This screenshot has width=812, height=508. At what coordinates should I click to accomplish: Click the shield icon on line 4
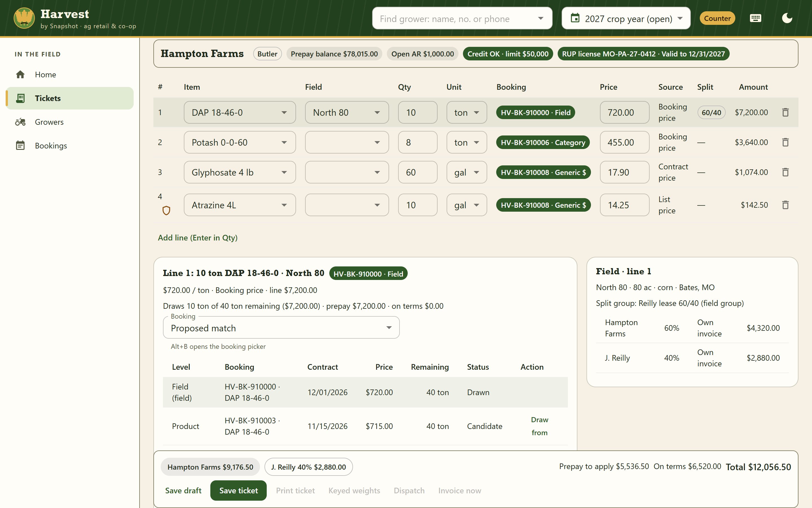166,211
